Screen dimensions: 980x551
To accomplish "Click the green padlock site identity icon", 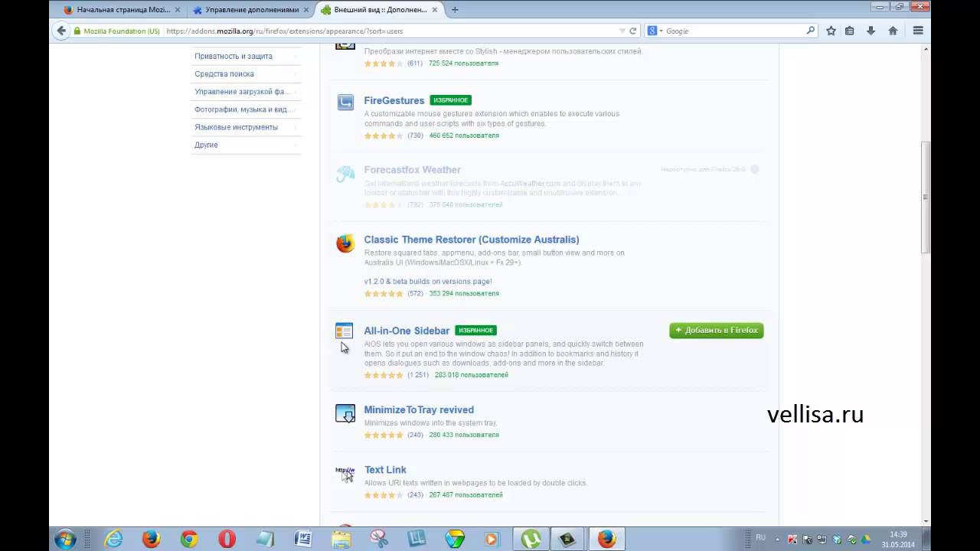I will point(77,31).
